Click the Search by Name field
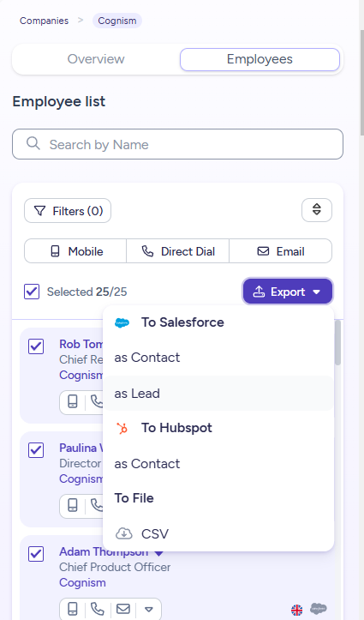Viewport: 364px width, 620px height. tap(177, 144)
